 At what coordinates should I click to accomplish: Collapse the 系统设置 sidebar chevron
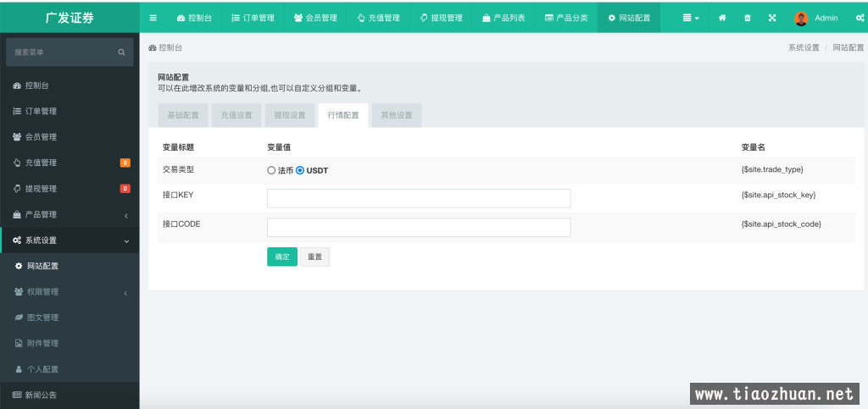[126, 241]
